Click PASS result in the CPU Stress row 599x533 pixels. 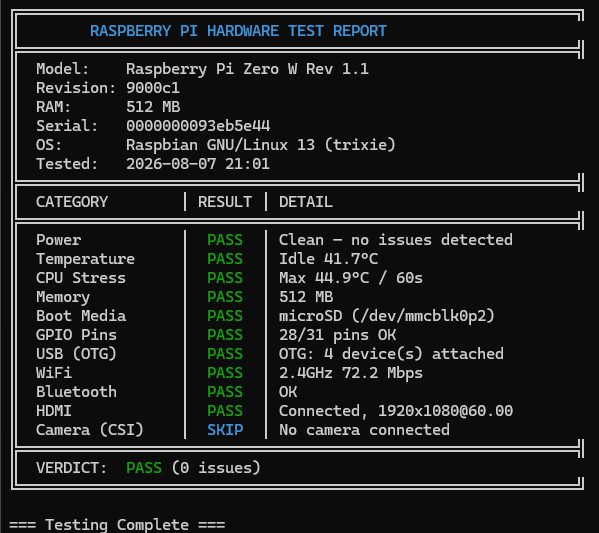225,278
